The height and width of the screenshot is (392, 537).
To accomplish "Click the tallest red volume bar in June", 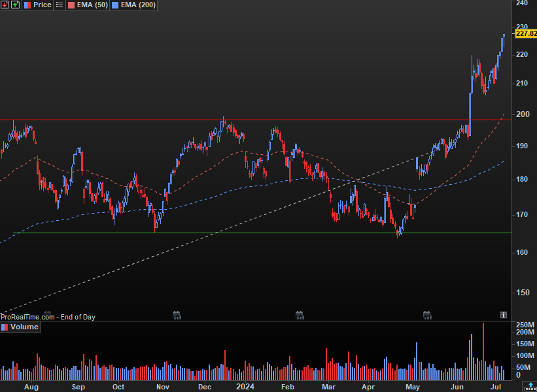I will pyautogui.click(x=483, y=351).
